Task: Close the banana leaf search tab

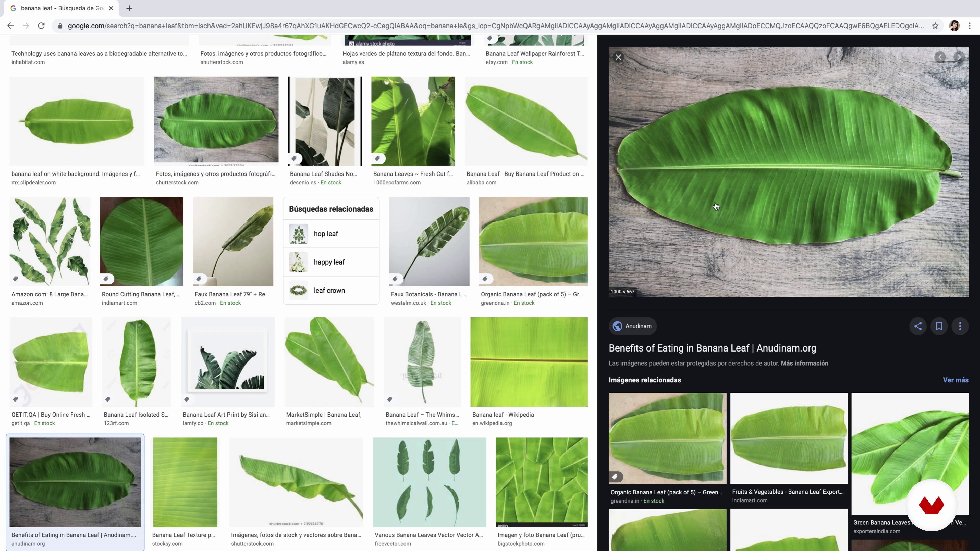Action: pos(111,8)
